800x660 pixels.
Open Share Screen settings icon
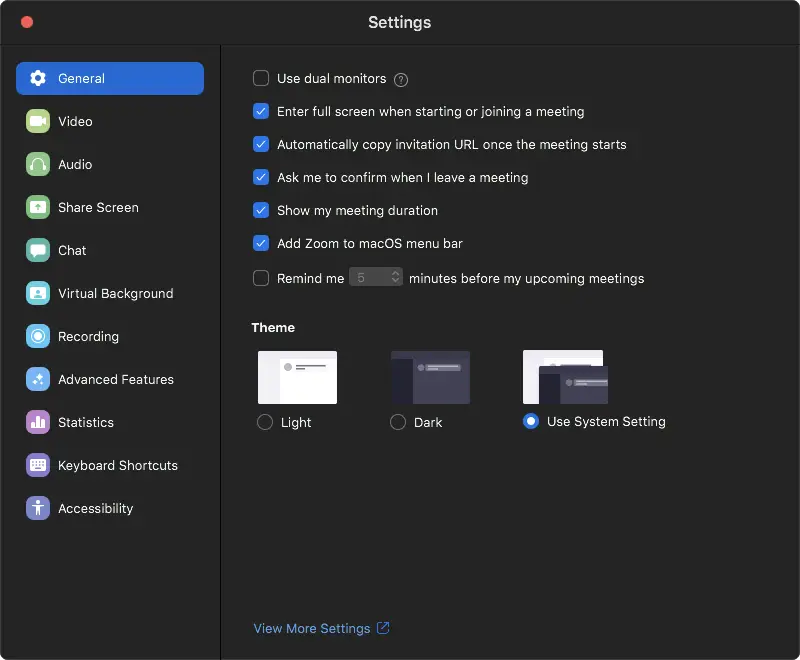[x=37, y=207]
